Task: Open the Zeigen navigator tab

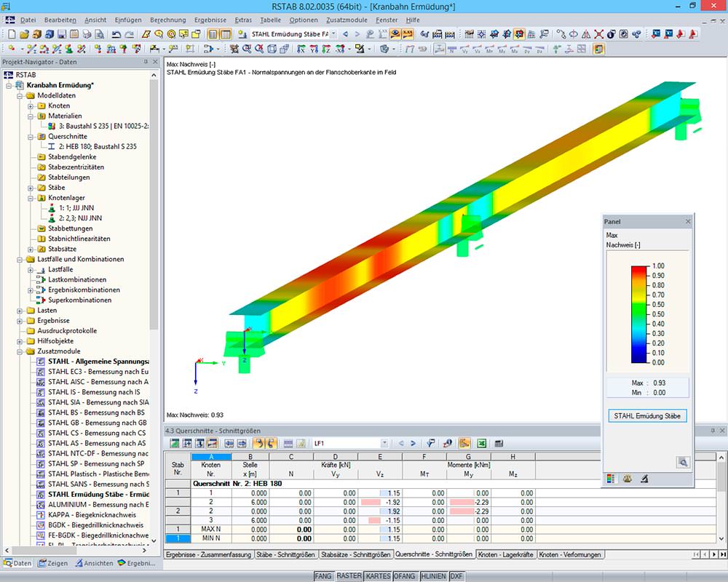Action: 53,563
